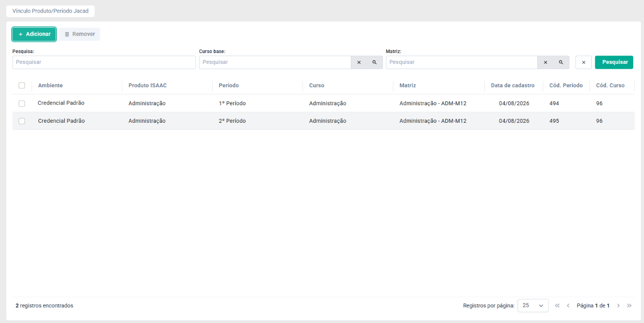Open the records per page dropdown showing 25
Image resolution: width=644 pixels, height=323 pixels.
tap(533, 305)
